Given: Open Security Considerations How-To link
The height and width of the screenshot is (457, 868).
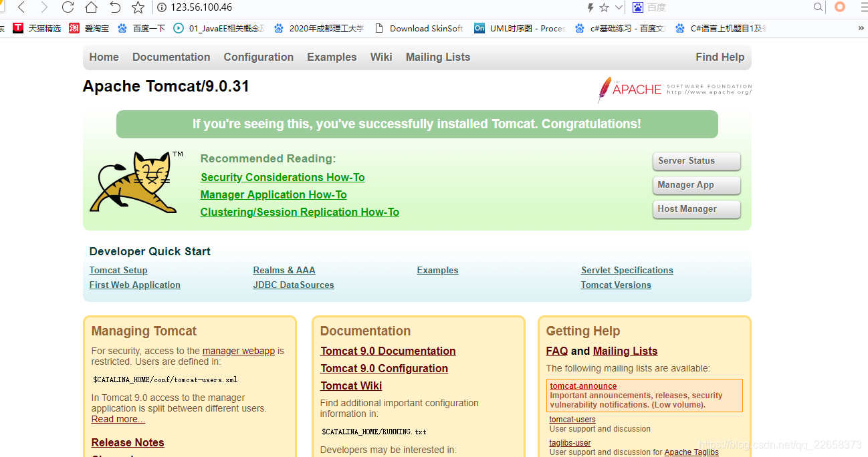Looking at the screenshot, I should [283, 177].
